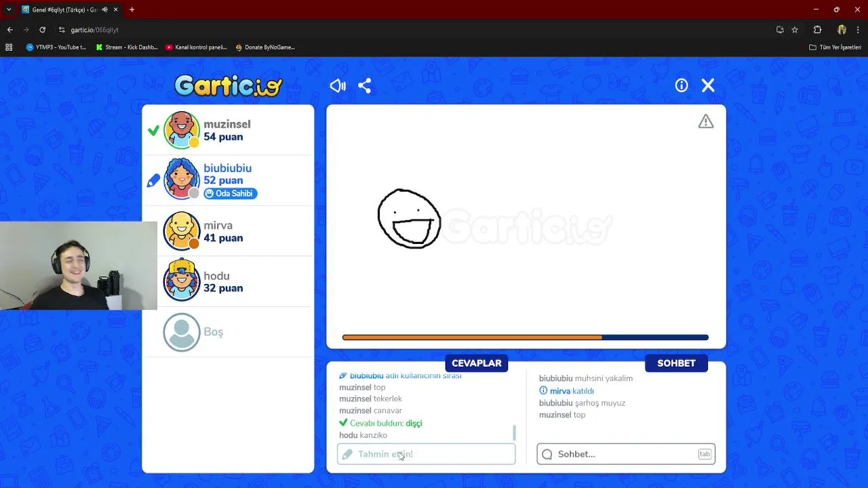Open the Chrome profile avatar
The image size is (868, 488).
(842, 30)
